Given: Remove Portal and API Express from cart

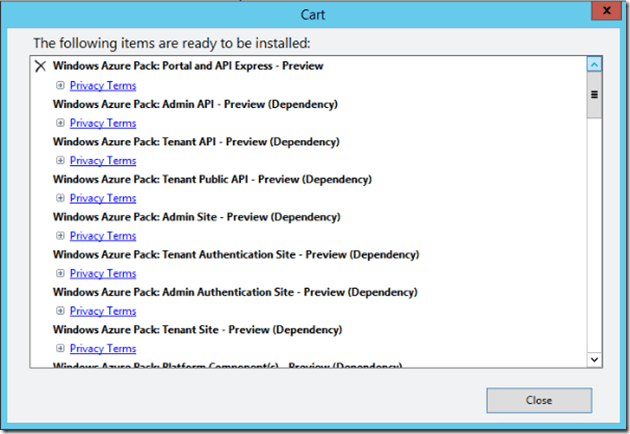Looking at the screenshot, I should [x=40, y=66].
